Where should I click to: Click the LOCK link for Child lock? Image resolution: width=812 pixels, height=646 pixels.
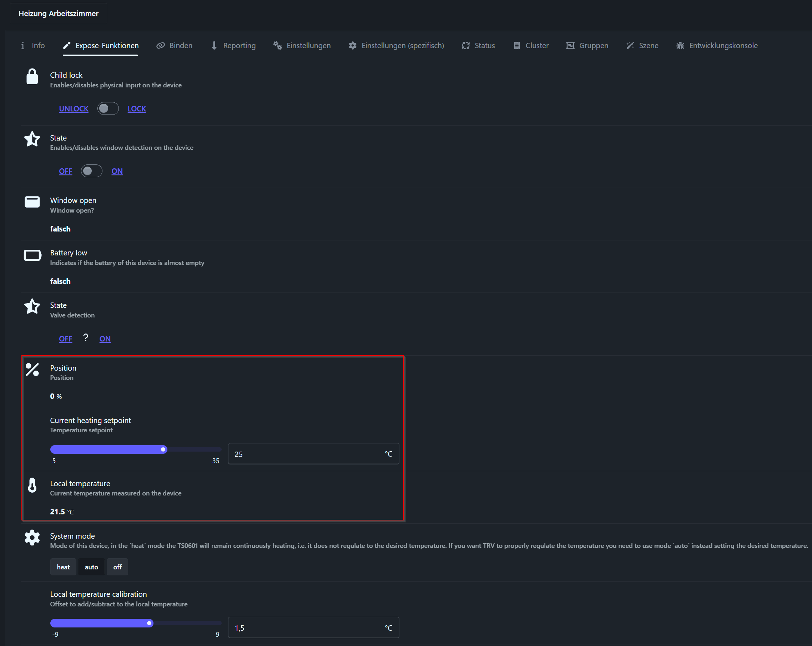[137, 109]
